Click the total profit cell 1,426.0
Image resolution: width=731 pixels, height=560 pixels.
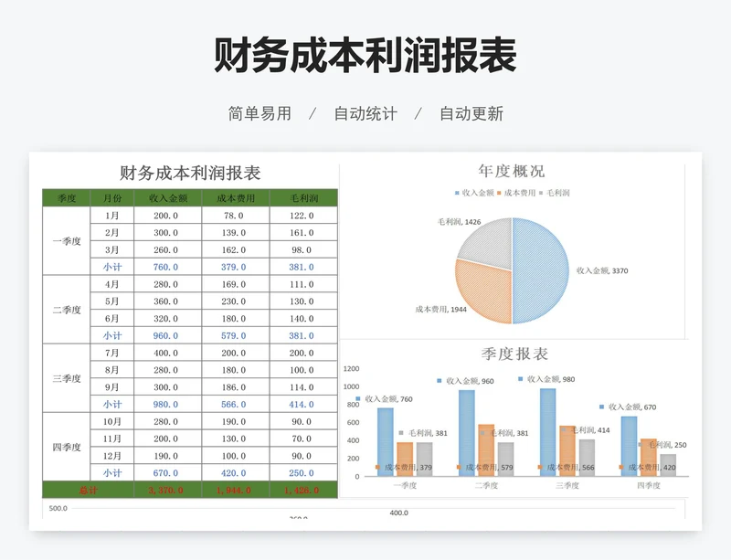pyautogui.click(x=303, y=490)
